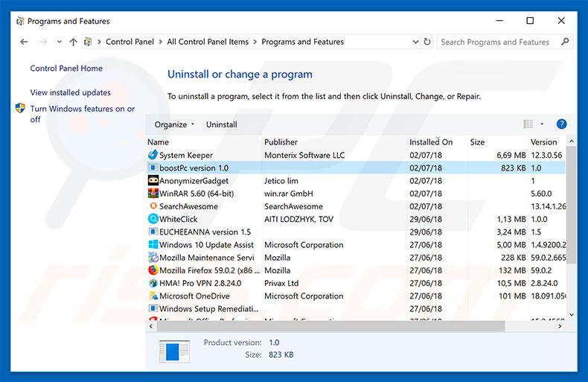Click the Mozilla Firefox icon

(153, 270)
